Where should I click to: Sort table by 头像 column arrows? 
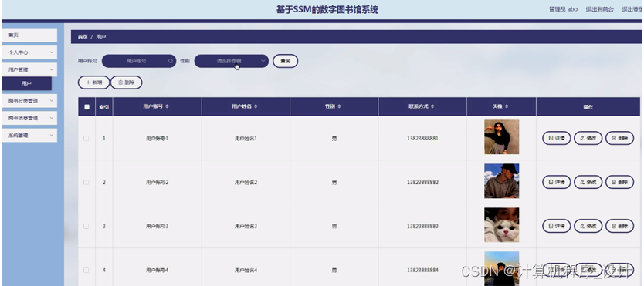click(507, 106)
